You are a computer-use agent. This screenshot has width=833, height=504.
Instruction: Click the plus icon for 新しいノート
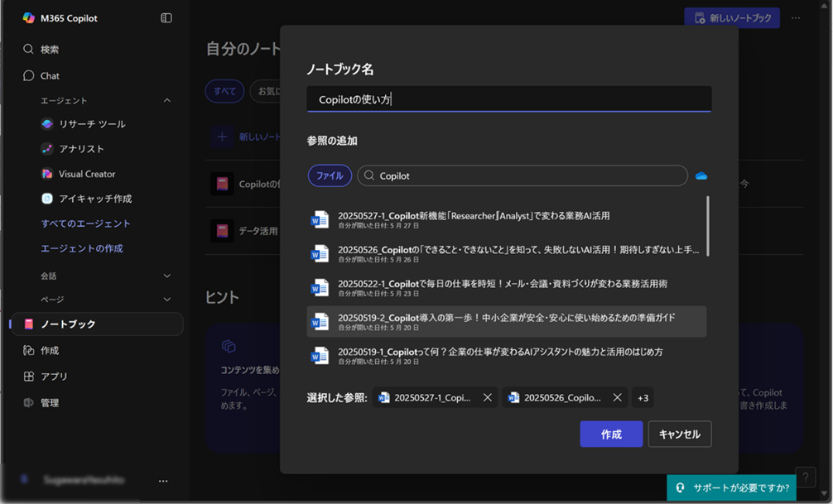click(222, 137)
